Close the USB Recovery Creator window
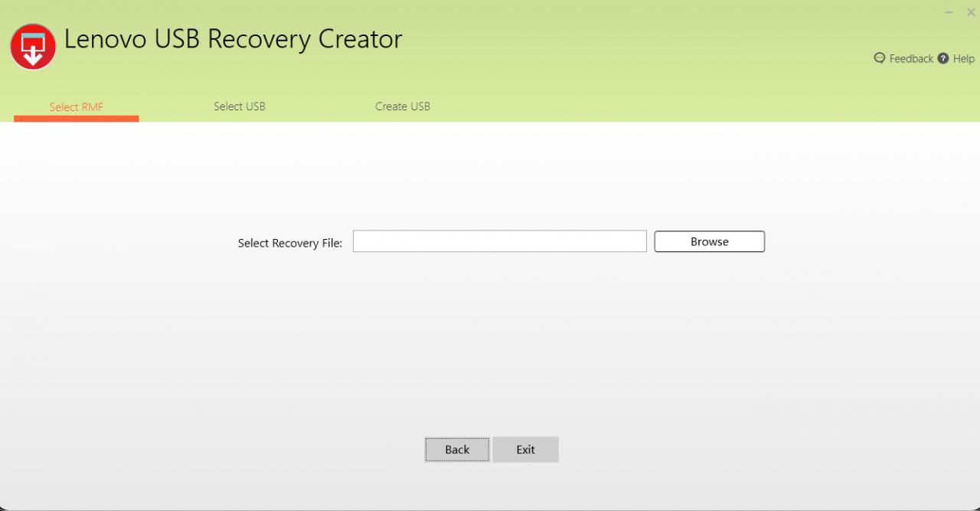The image size is (980, 511). [971, 12]
